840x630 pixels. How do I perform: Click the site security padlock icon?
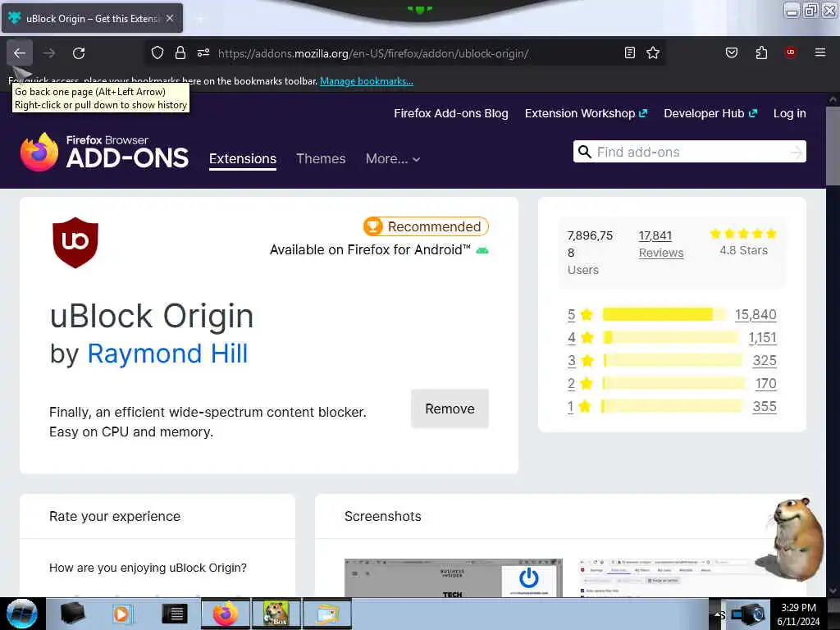pyautogui.click(x=180, y=53)
